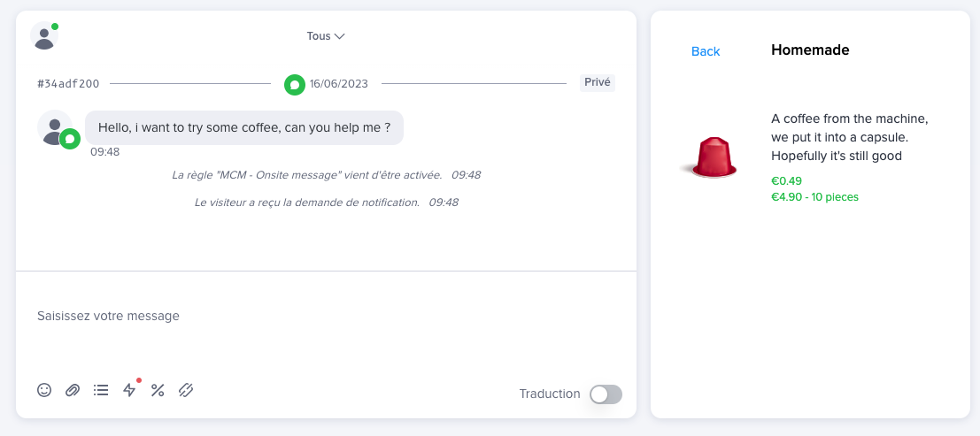Viewport: 980px width, 436px height.
Task: Click the lightning bolt icon
Action: 129,390
